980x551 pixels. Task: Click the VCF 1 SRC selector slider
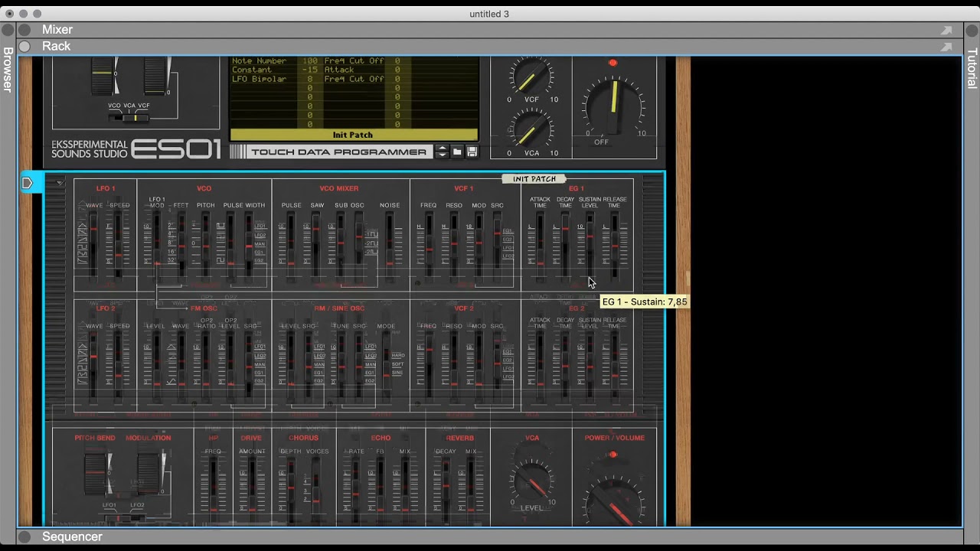tap(497, 245)
